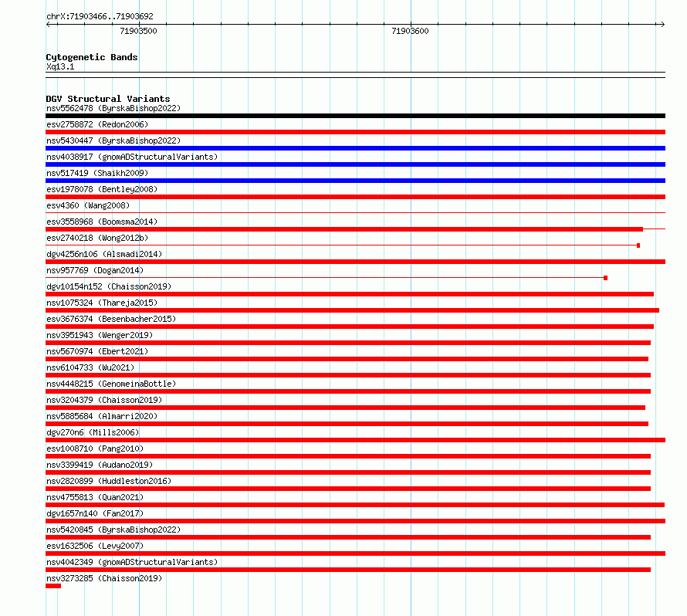Open dgv4256n106 (Alsmadi2014) label

(x=104, y=254)
